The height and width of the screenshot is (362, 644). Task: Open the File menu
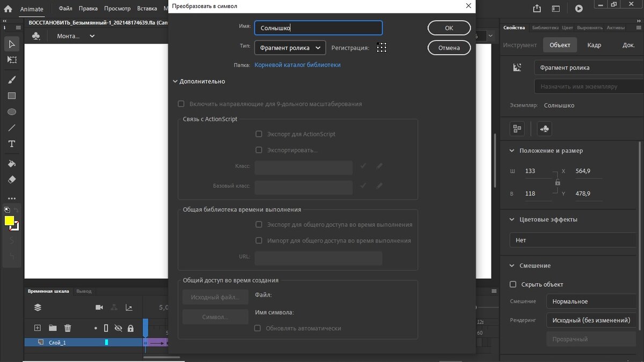pos(65,9)
